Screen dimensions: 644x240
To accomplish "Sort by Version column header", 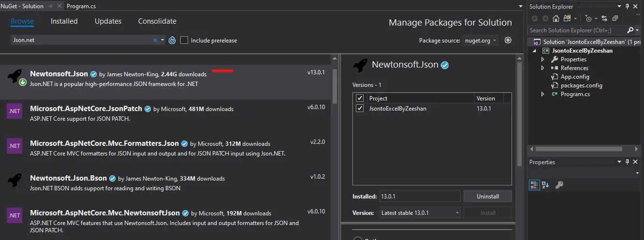I will 488,98.
